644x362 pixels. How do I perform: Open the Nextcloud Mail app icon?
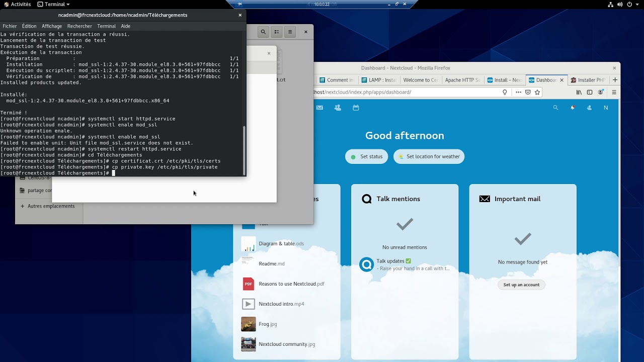pos(319,108)
